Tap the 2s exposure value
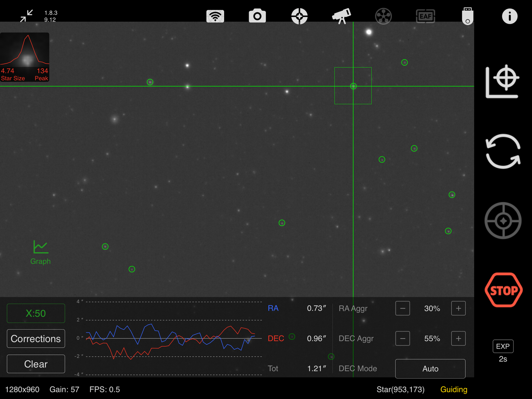 pyautogui.click(x=503, y=359)
